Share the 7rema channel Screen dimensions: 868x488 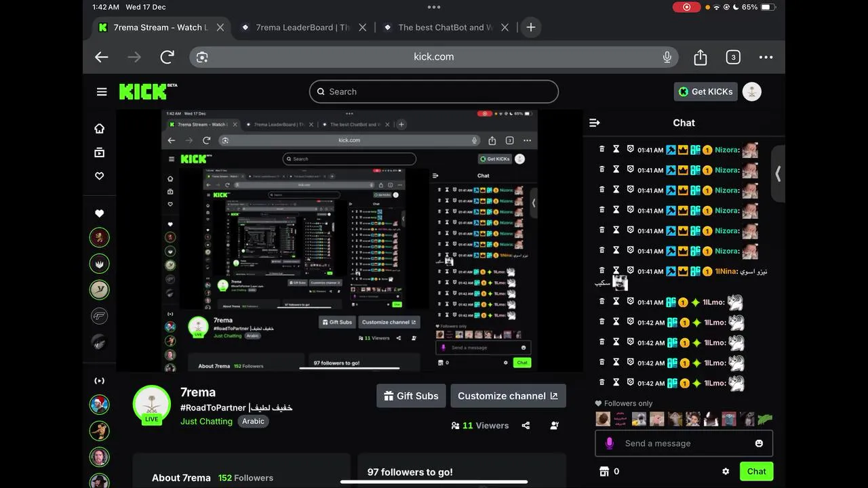tap(526, 426)
